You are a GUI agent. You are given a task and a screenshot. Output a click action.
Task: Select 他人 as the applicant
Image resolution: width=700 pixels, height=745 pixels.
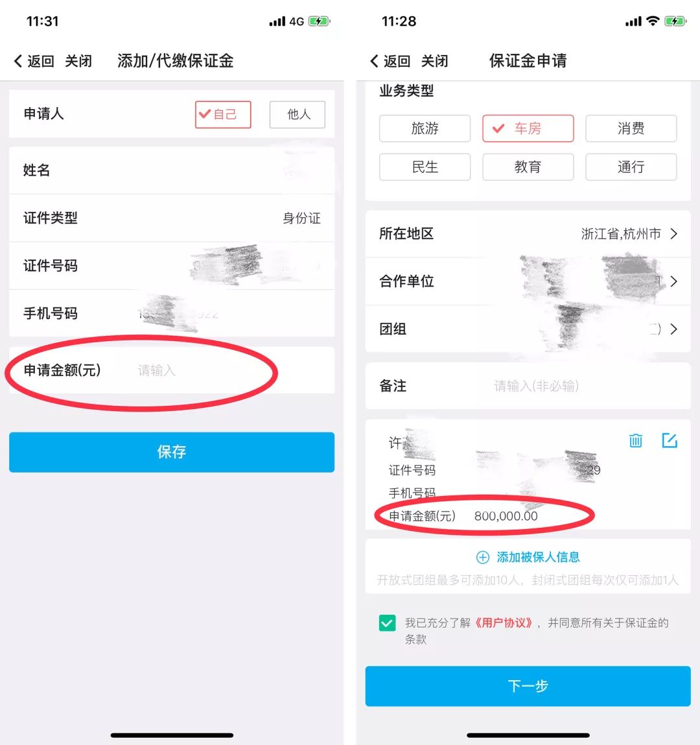pyautogui.click(x=297, y=115)
